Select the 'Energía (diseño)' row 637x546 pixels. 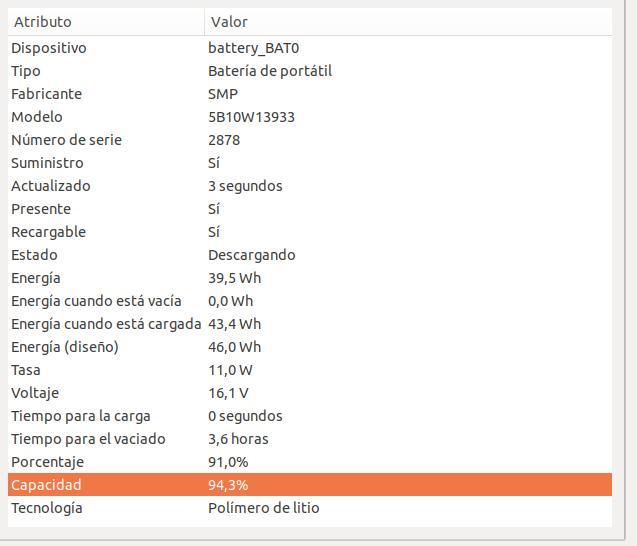coord(310,347)
